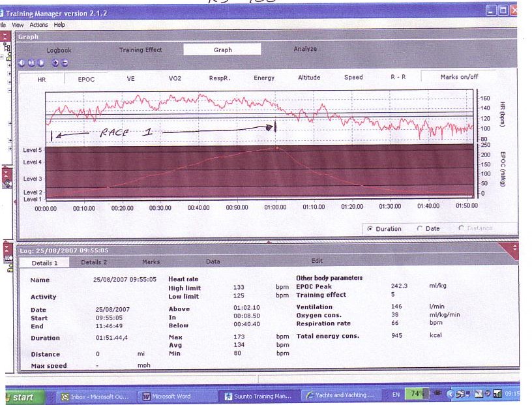Toggle the VE graph series
Viewport: 532px width, 405px height.
(x=130, y=79)
